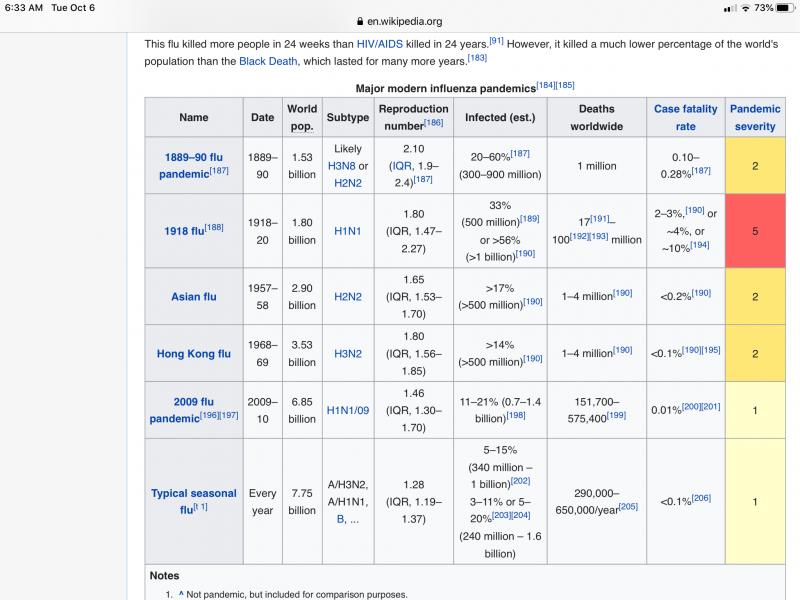800x600 pixels.
Task: Open citation [184] in table caption
Action: coord(545,85)
